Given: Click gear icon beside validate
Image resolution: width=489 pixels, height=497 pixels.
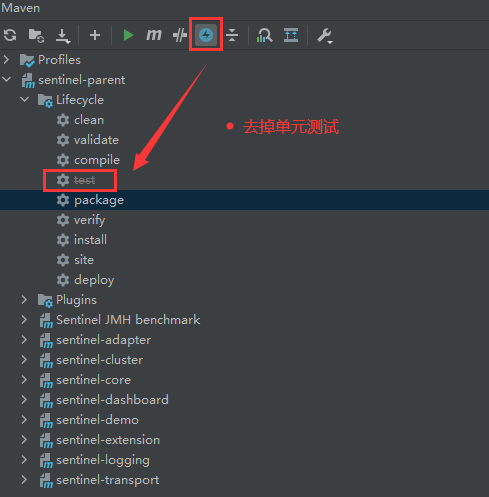Looking at the screenshot, I should pos(63,140).
